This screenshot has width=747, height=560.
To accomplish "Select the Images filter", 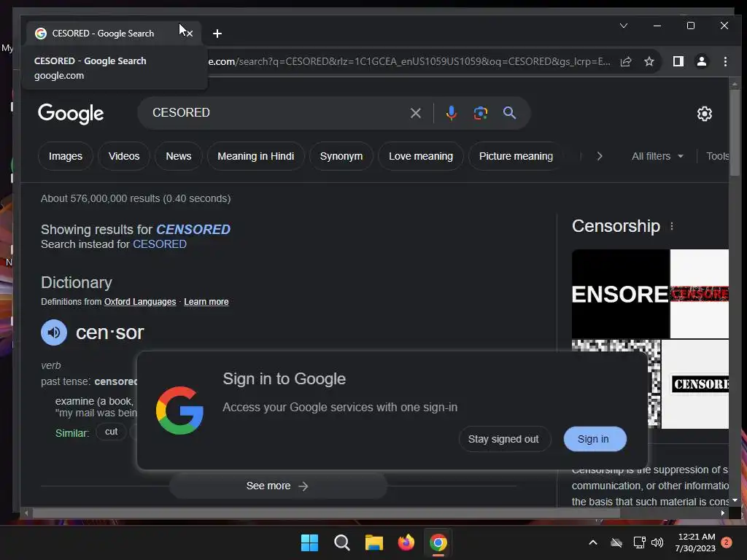I will point(65,156).
